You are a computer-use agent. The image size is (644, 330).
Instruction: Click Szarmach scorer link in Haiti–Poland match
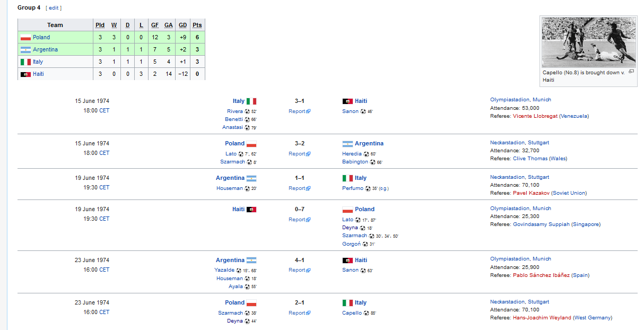click(x=354, y=236)
